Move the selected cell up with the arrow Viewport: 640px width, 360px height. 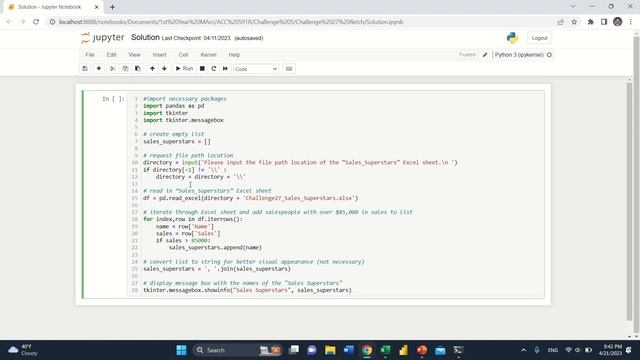152,69
